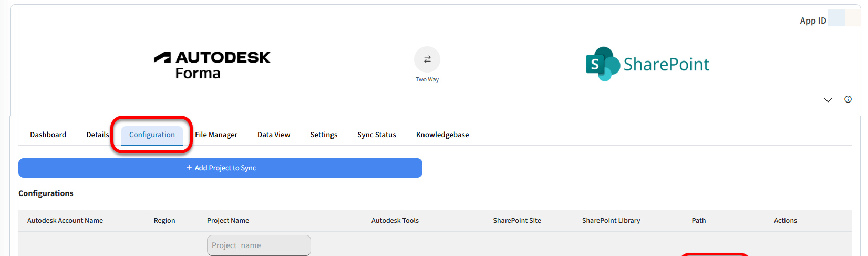
Task: Collapse the connector header chevron
Action: point(828,100)
